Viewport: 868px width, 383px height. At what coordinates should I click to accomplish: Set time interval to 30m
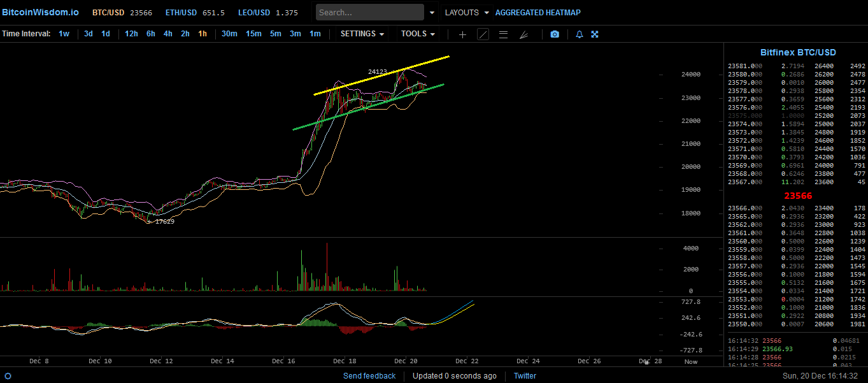[229, 34]
